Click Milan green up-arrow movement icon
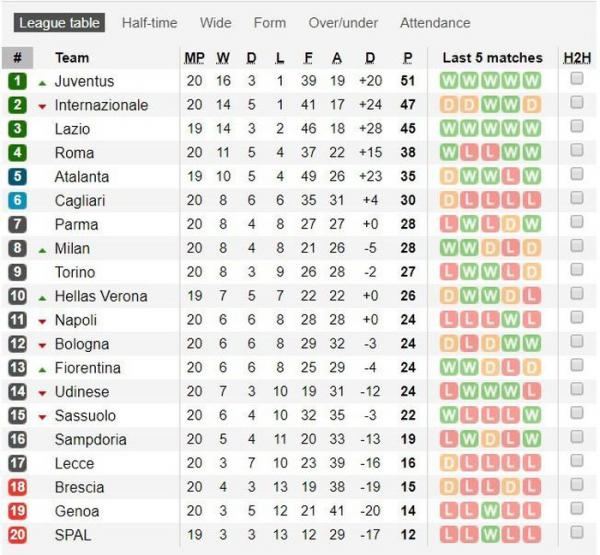Screen dimensions: 600x555 (42, 249)
